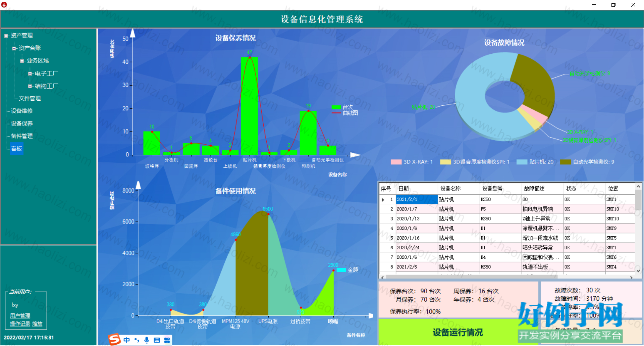The height and width of the screenshot is (346, 644).
Task: Click the Sogou input method logo
Action: [114, 339]
